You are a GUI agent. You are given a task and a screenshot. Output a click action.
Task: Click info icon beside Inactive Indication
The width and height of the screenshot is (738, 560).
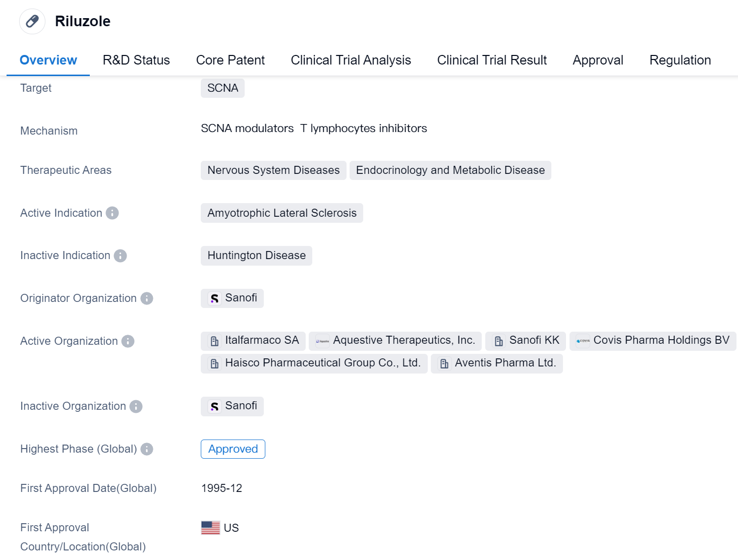click(x=120, y=256)
